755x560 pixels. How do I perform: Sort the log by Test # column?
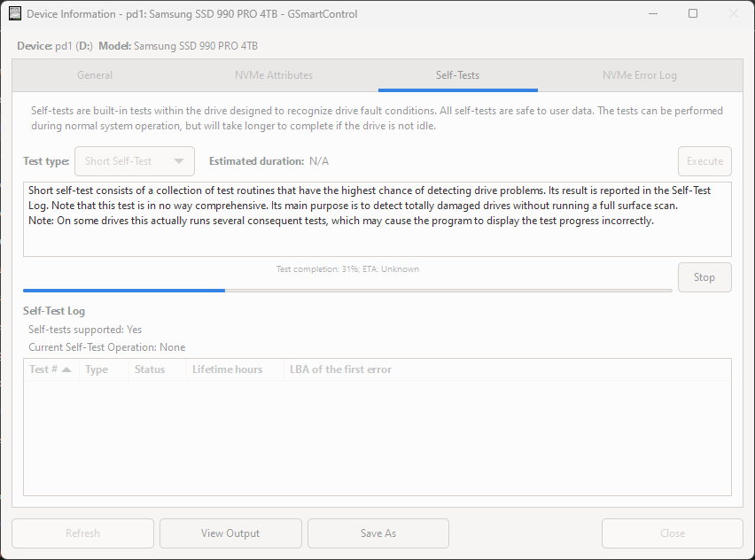coord(50,369)
